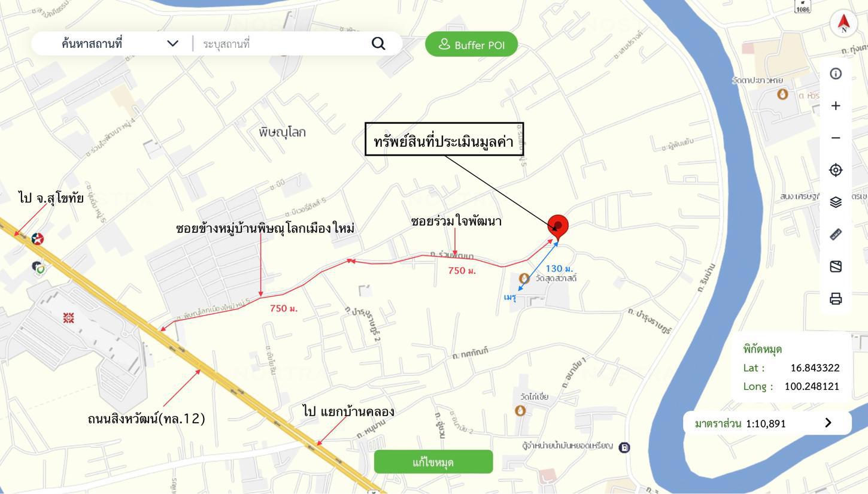Zoom out with the minus button
Screen dimensions: 868x494
click(836, 138)
